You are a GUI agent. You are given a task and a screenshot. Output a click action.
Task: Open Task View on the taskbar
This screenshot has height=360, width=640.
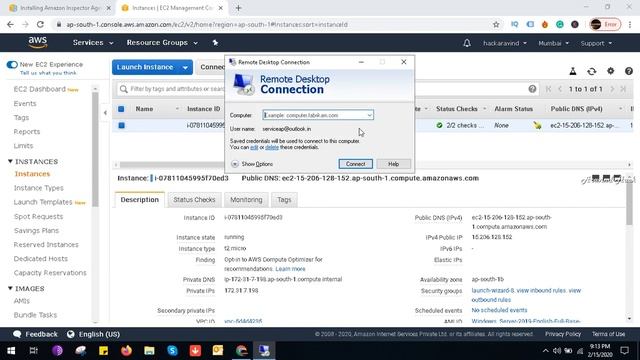tap(33, 351)
